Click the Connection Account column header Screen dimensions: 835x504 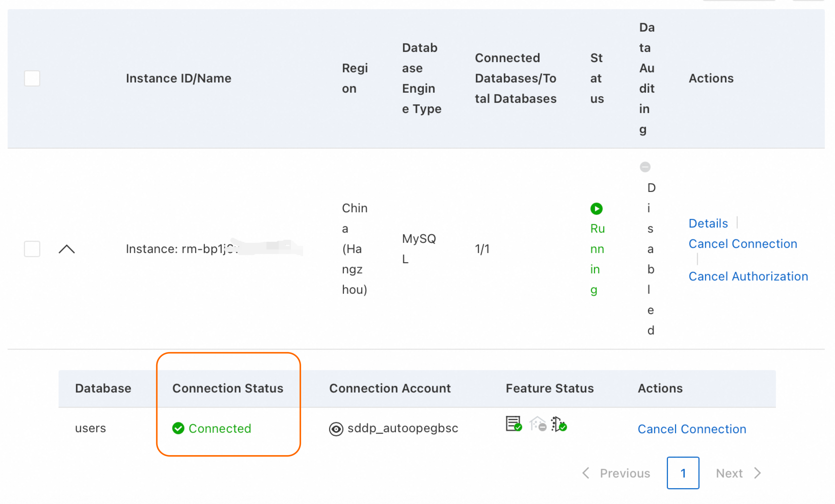click(390, 388)
